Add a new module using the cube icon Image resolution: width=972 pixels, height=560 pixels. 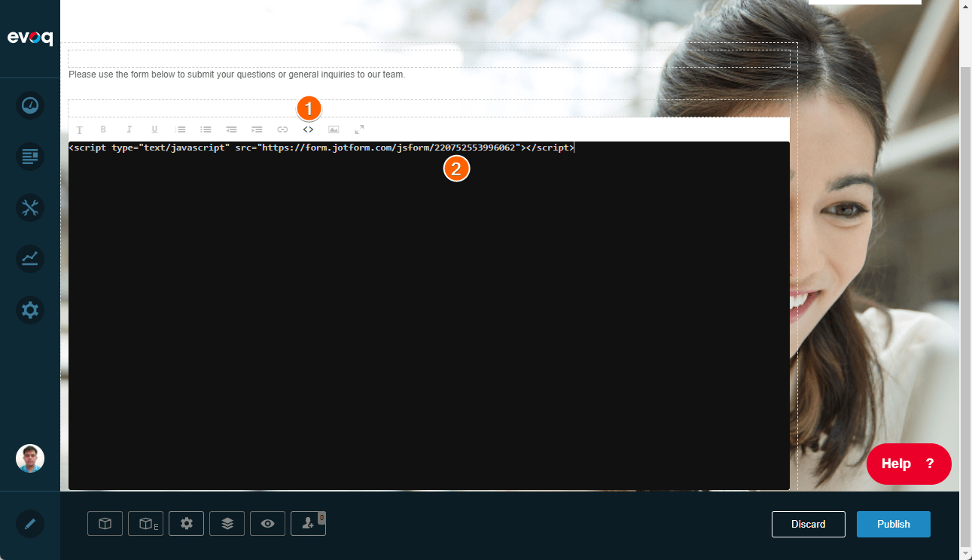105,523
